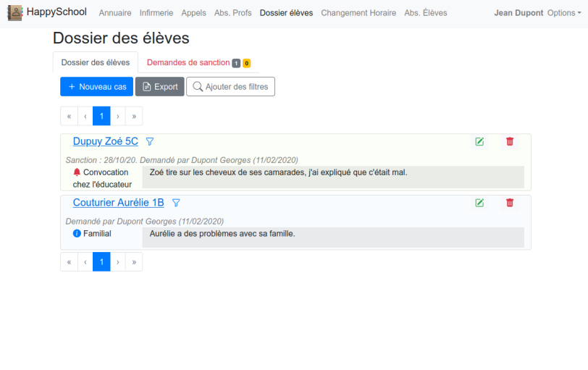The image size is (588, 370).
Task: Filter cases by Dupuy Zoé 5C
Action: point(150,142)
